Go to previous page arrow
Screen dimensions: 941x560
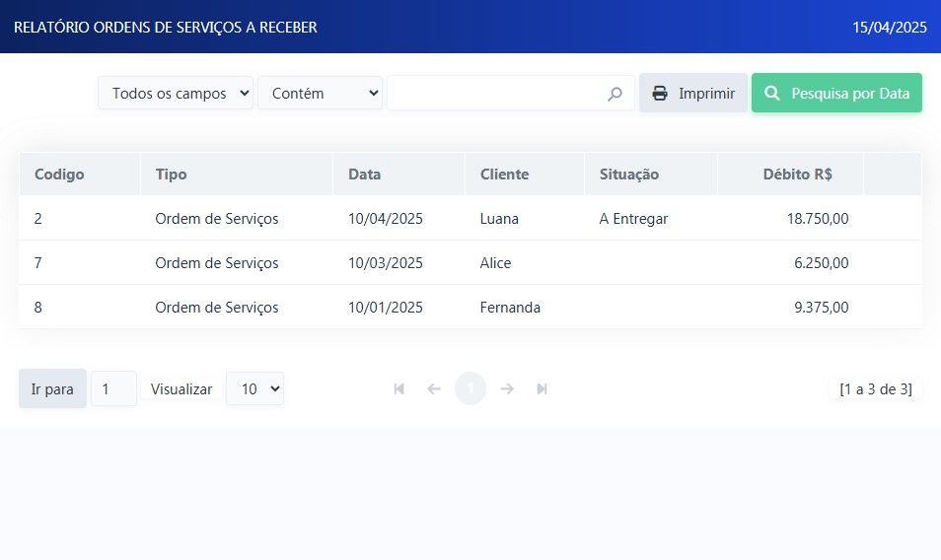(434, 389)
